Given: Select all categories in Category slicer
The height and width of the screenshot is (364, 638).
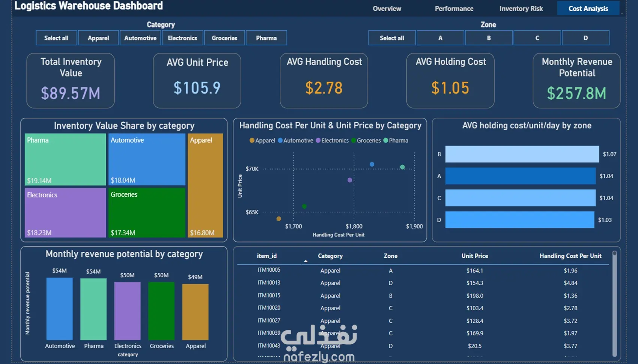Looking at the screenshot, I should 56,38.
